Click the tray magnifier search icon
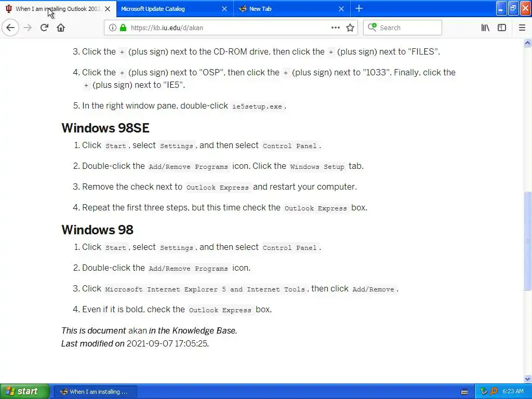This screenshot has height=399, width=532. pyautogui.click(x=494, y=392)
